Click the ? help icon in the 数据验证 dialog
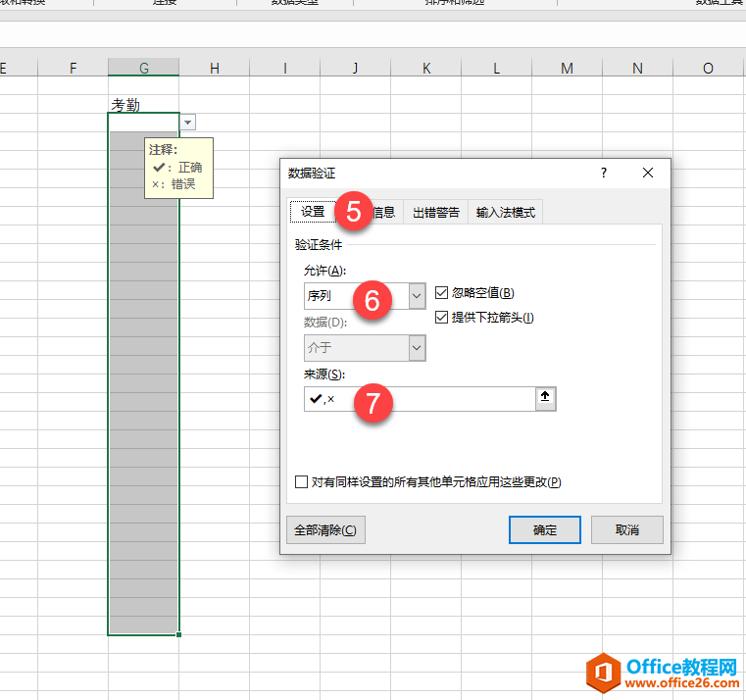The width and height of the screenshot is (746, 700). [603, 173]
